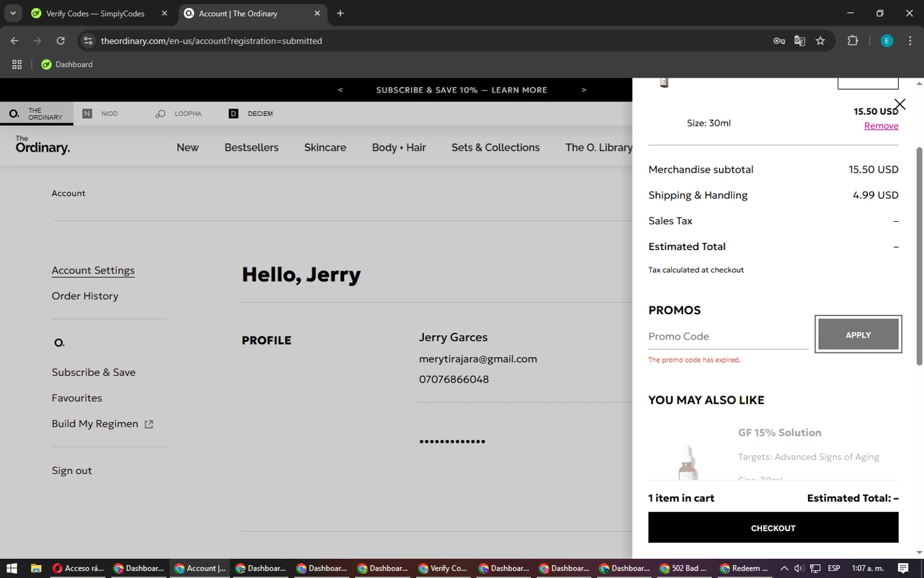Reload the page using refresh icon
The height and width of the screenshot is (578, 924).
coord(60,41)
